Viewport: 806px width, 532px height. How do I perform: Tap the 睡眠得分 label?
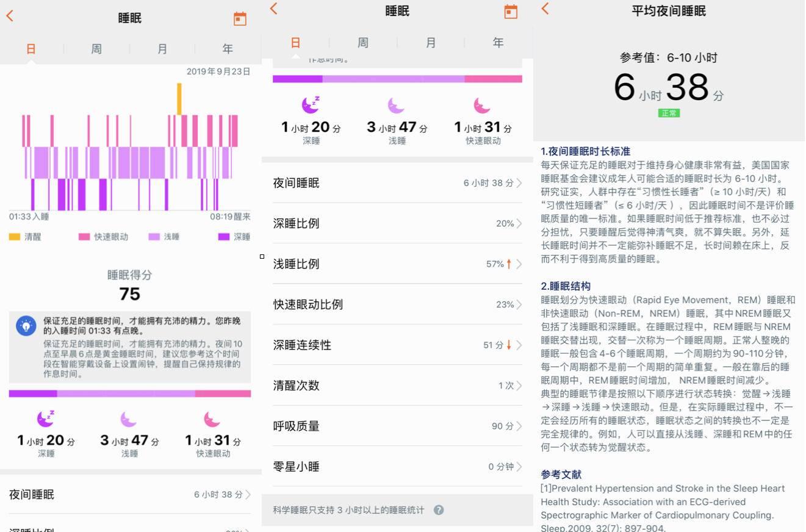tap(130, 275)
